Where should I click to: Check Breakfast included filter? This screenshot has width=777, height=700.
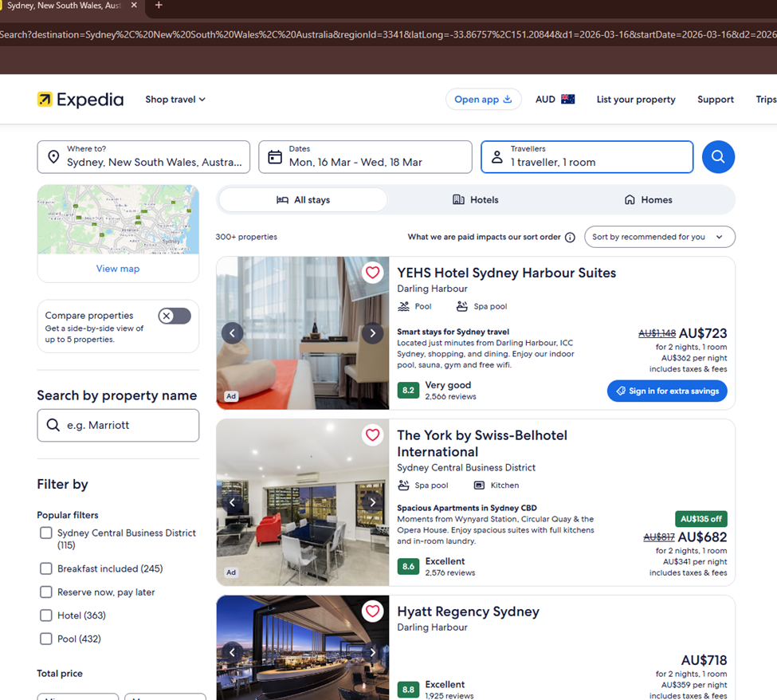coord(46,568)
